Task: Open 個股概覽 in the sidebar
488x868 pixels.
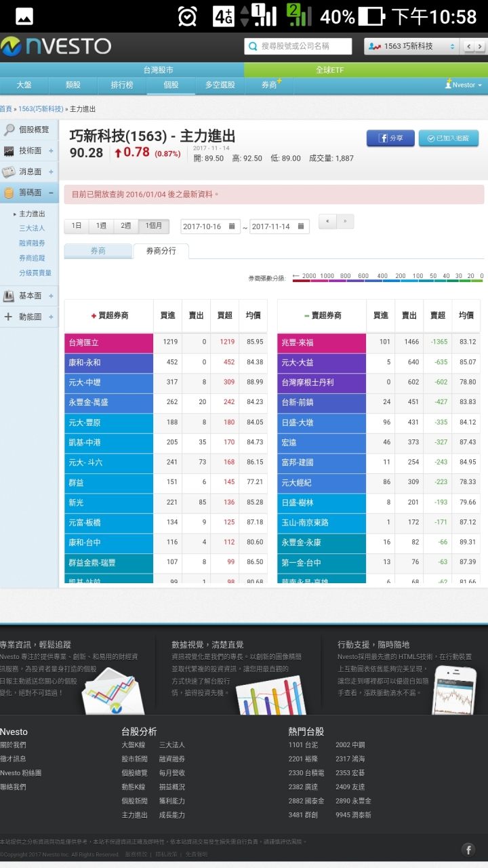Action: tap(28, 130)
